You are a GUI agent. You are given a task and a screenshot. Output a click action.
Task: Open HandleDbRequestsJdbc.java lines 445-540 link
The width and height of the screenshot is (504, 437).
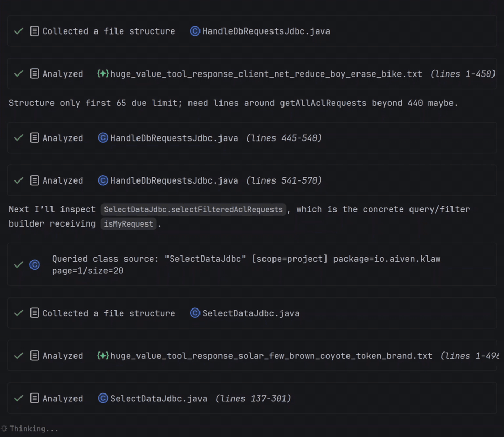pyautogui.click(x=174, y=138)
